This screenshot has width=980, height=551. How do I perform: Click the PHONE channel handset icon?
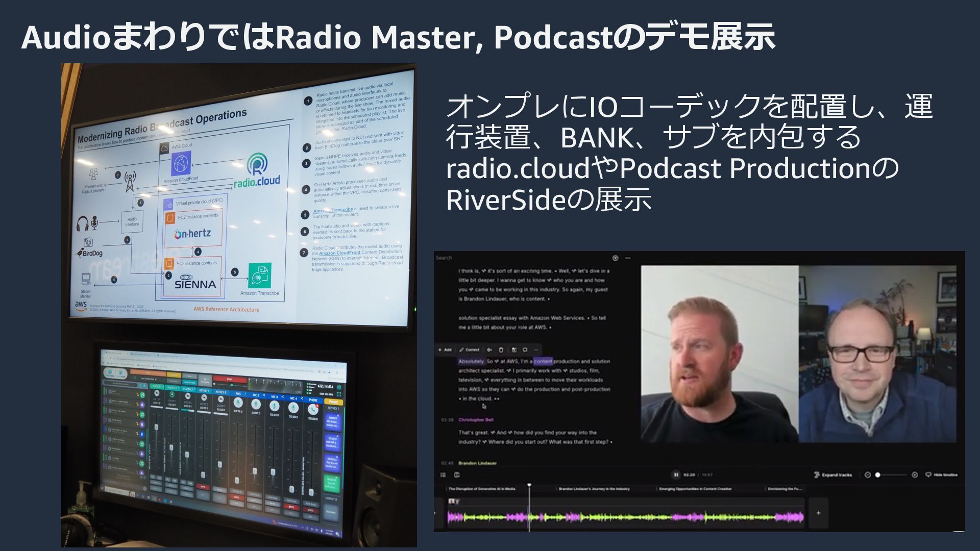(313, 409)
